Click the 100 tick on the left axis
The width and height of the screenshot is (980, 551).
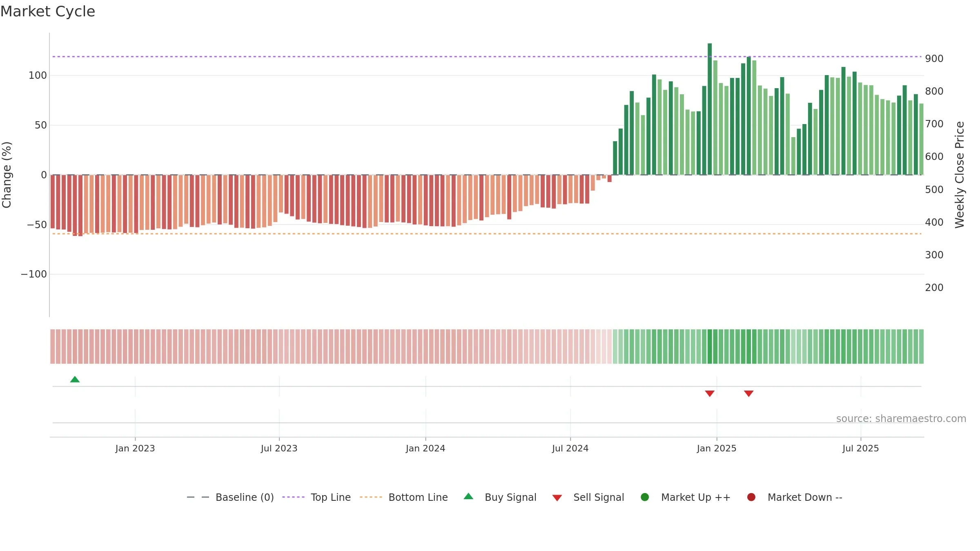tap(38, 76)
